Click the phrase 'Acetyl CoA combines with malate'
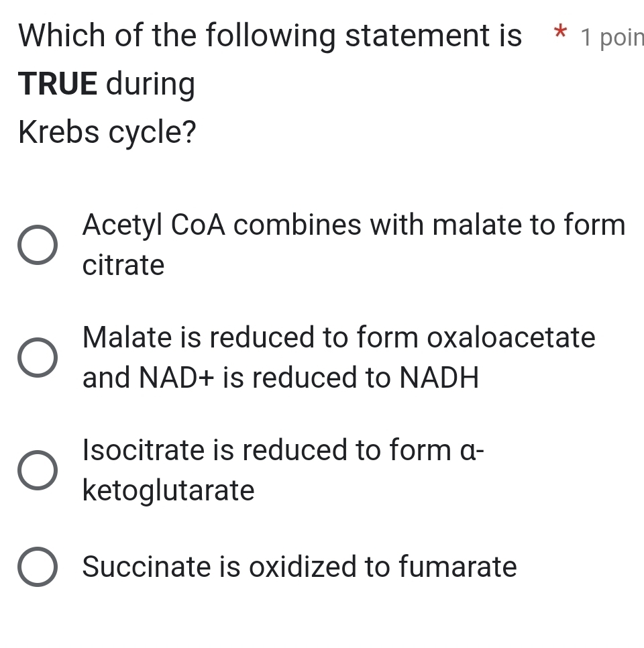Viewport: 644px width, 648px height. (x=288, y=225)
